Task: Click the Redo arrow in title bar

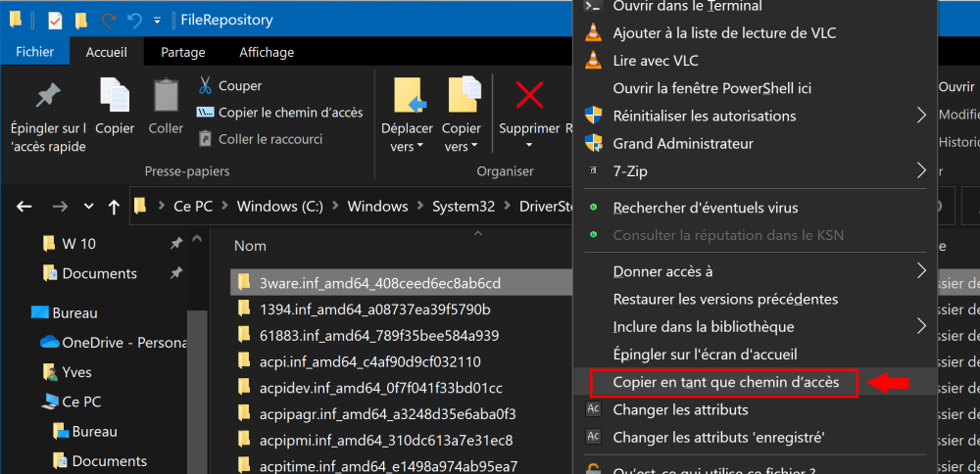Action: 109,21
